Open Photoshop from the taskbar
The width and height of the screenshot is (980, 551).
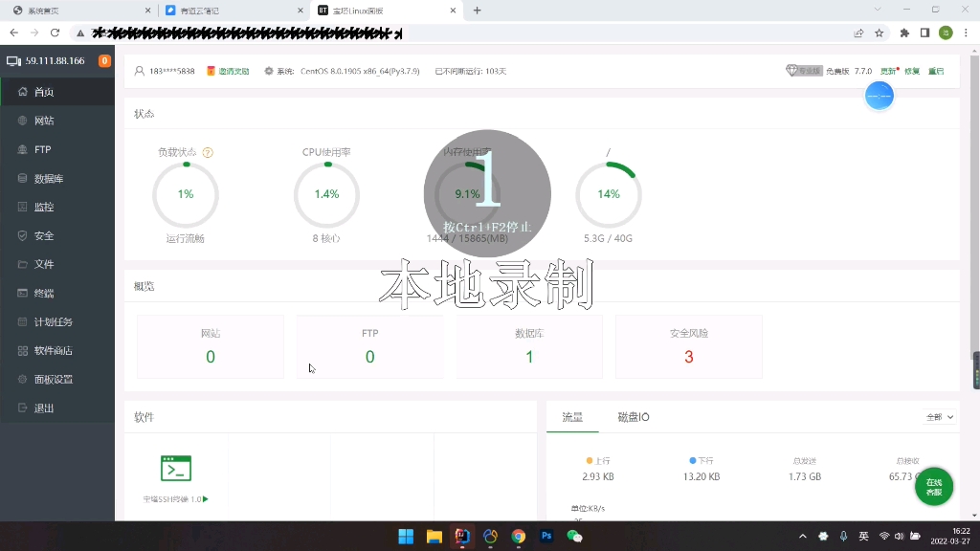point(546,537)
